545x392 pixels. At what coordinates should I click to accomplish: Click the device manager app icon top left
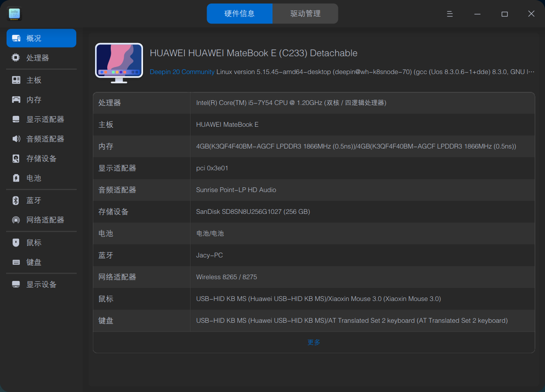pos(14,14)
